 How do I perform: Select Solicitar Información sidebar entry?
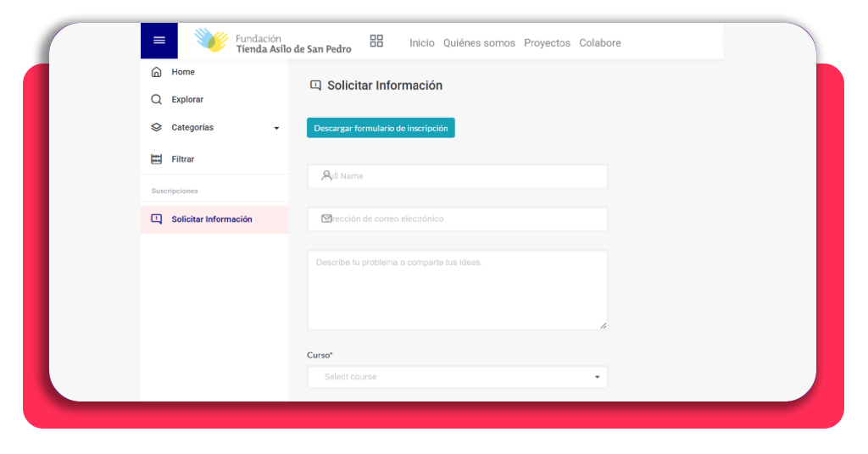[x=214, y=219]
